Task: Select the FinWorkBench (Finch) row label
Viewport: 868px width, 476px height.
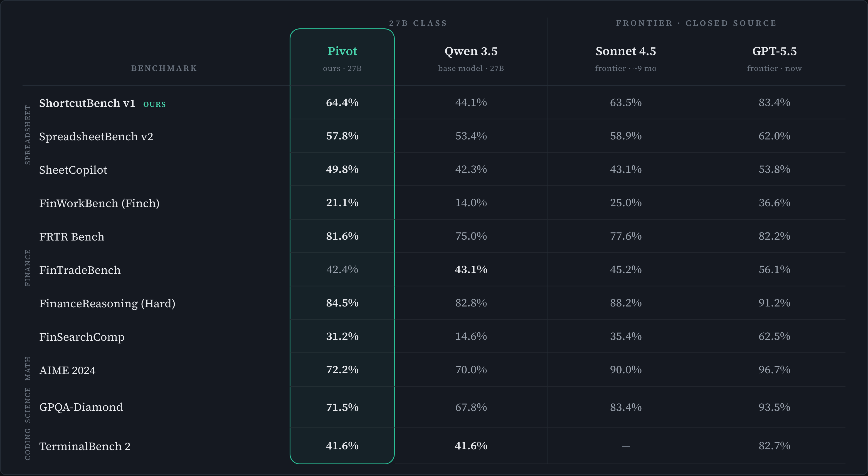Action: point(99,203)
